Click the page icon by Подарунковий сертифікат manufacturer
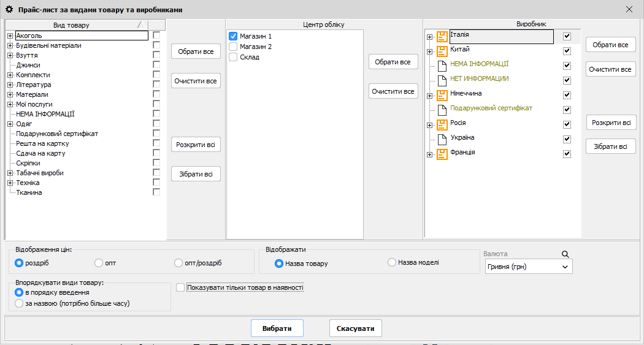This screenshot has width=644, height=345. click(442, 110)
